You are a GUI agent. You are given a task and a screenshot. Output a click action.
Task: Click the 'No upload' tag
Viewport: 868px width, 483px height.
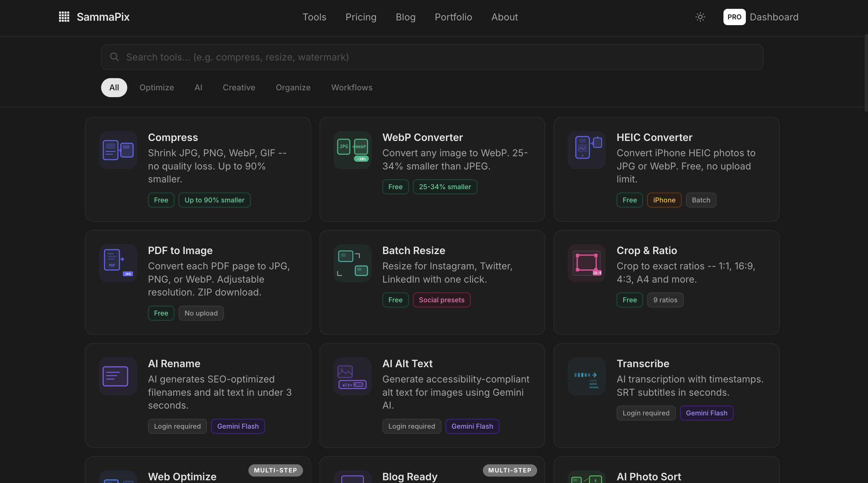click(x=201, y=313)
